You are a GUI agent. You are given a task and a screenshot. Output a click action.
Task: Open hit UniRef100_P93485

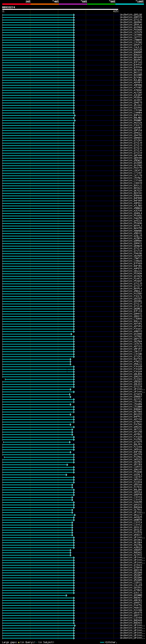(x=131, y=30)
